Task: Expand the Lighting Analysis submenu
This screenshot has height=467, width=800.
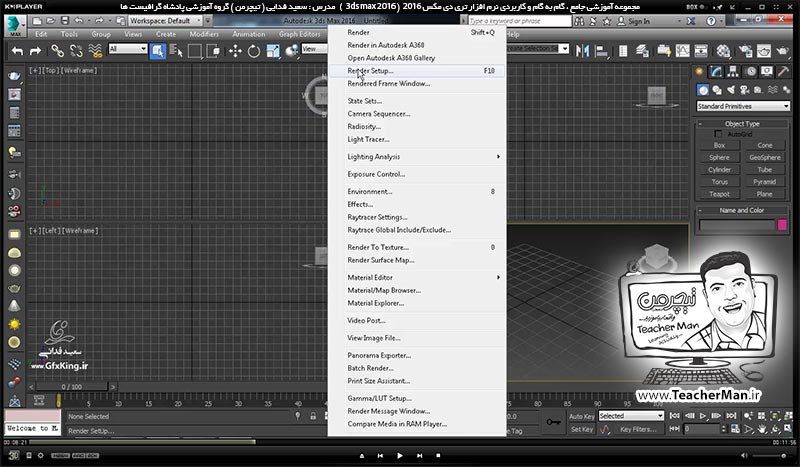Action: pyautogui.click(x=417, y=157)
